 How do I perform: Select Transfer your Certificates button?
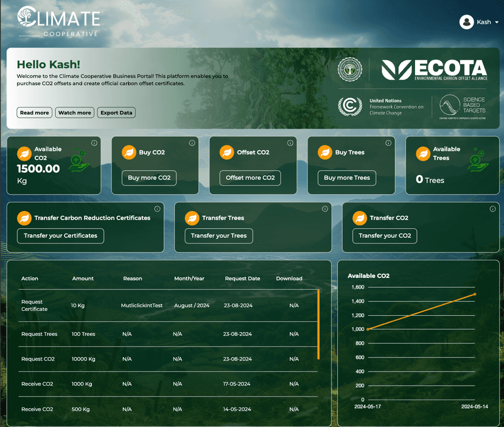[60, 236]
